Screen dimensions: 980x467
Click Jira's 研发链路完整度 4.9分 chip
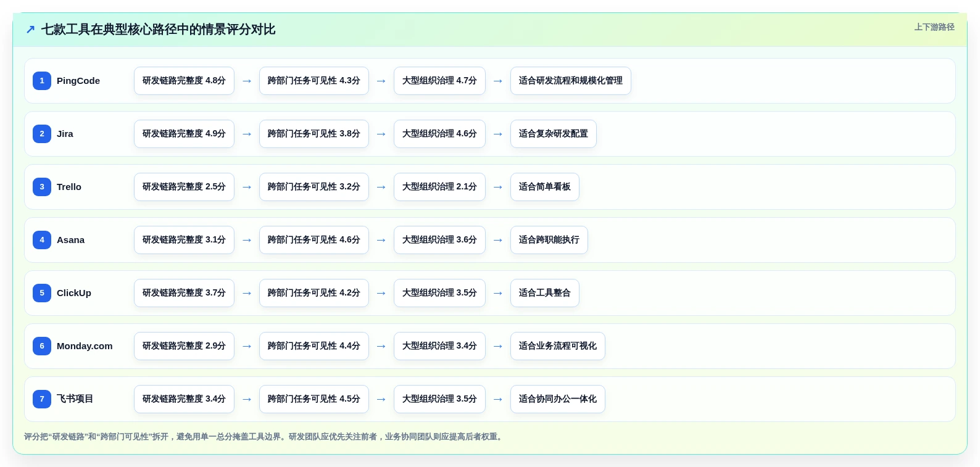coord(184,134)
